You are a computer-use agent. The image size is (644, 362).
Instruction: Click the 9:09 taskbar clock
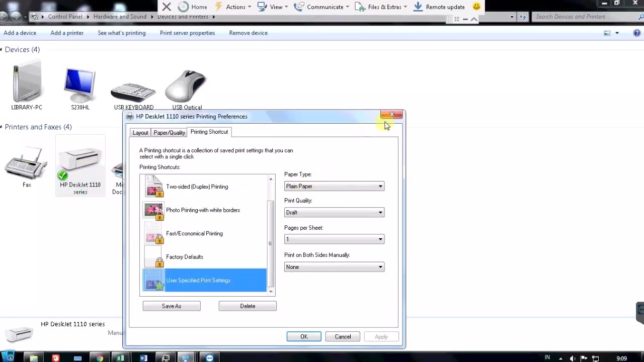621,358
